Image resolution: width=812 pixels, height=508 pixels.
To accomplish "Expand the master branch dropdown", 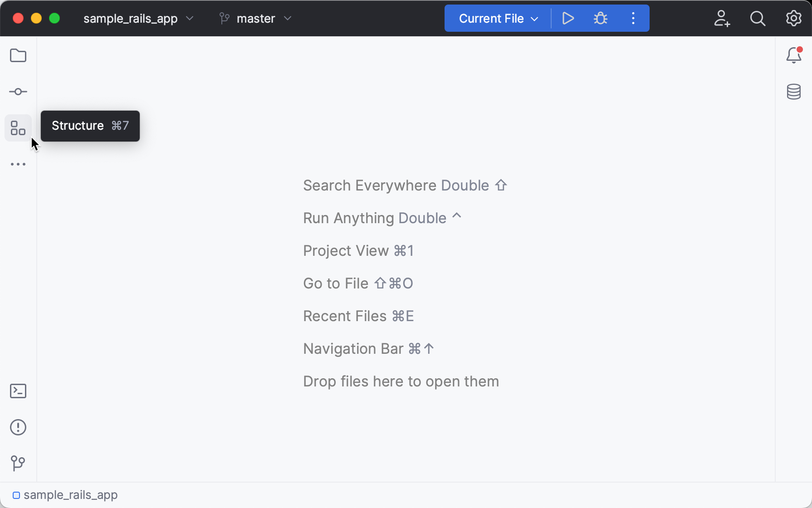I will point(255,19).
